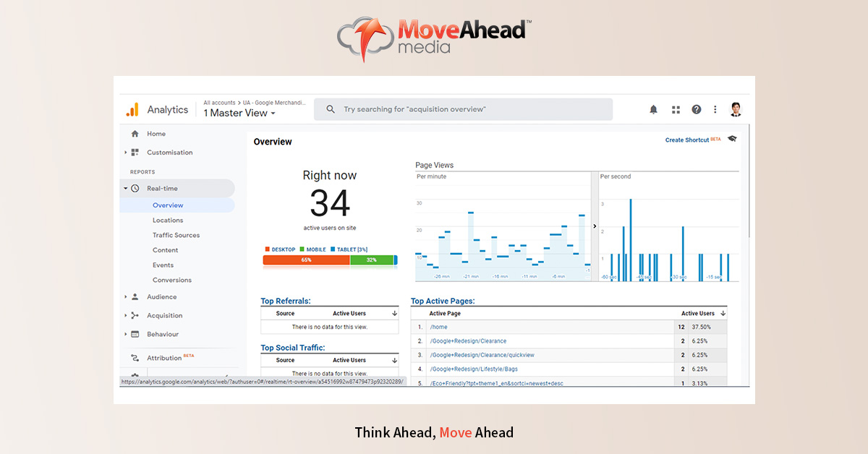Click the search magnifier icon
The image size is (868, 454).
[x=331, y=109]
